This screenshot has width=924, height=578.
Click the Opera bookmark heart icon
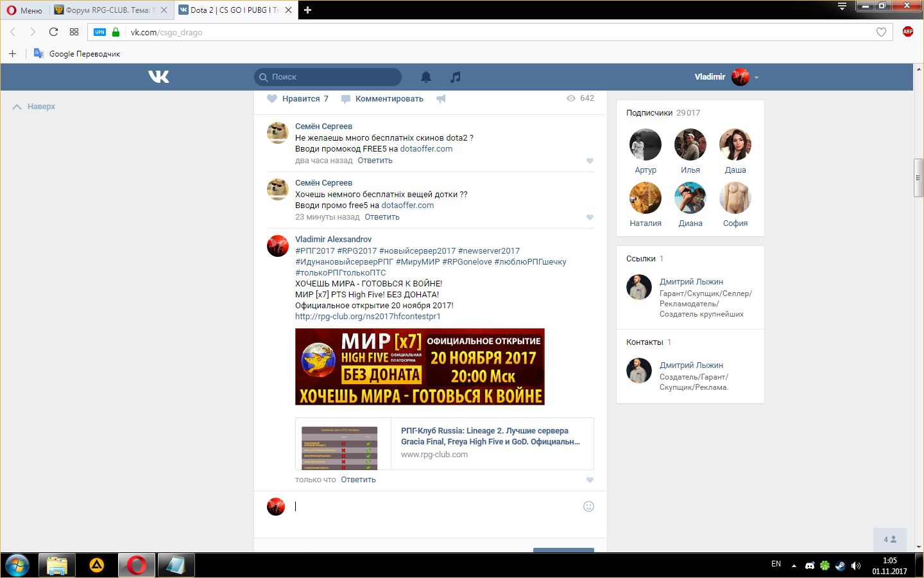tap(881, 32)
